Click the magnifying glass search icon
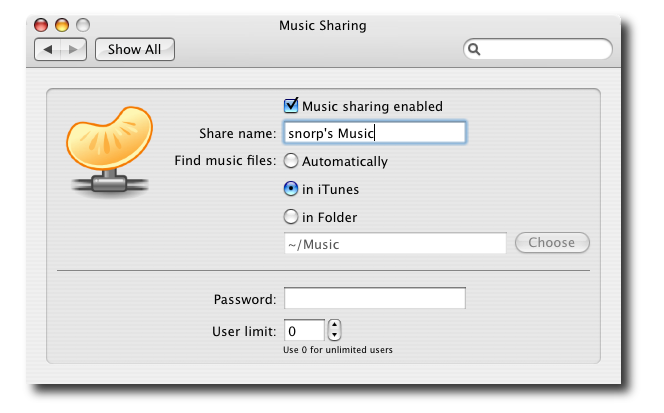 tap(474, 50)
